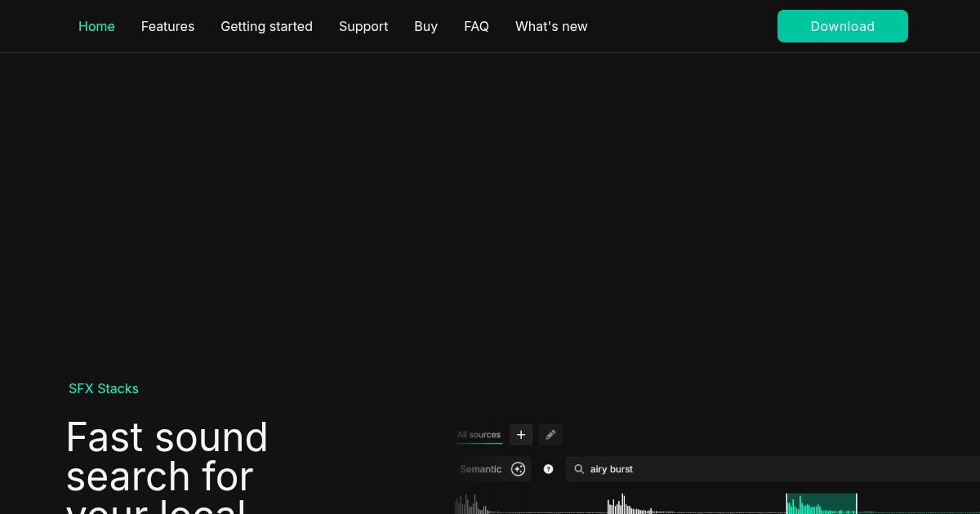Click the middle waveform thumbnail
Image resolution: width=980 pixels, height=514 pixels.
(633, 503)
